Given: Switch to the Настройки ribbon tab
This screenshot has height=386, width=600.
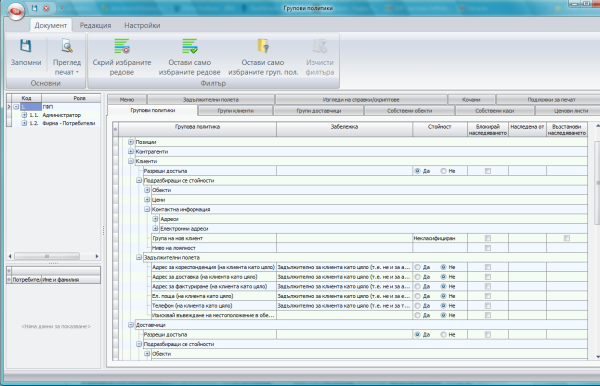Looking at the screenshot, I should pos(142,25).
